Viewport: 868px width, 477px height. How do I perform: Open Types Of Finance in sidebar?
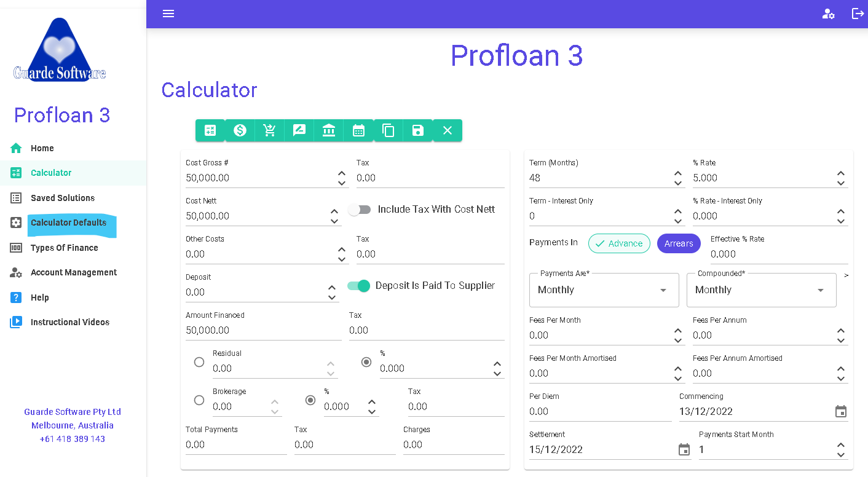click(x=73, y=248)
